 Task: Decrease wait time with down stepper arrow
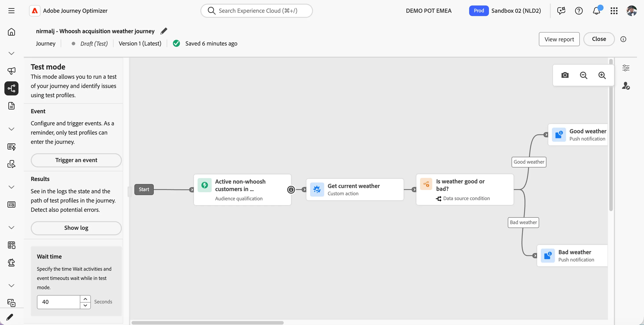[85, 305]
